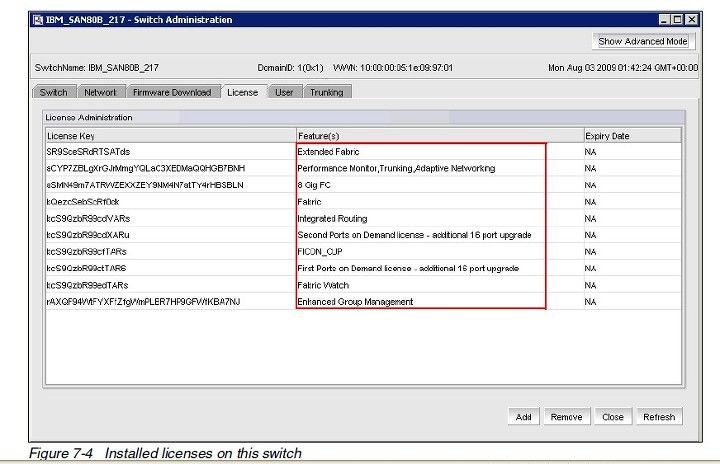Image resolution: width=720 pixels, height=464 pixels.
Task: Click the date and time stamp
Action: [x=623, y=68]
